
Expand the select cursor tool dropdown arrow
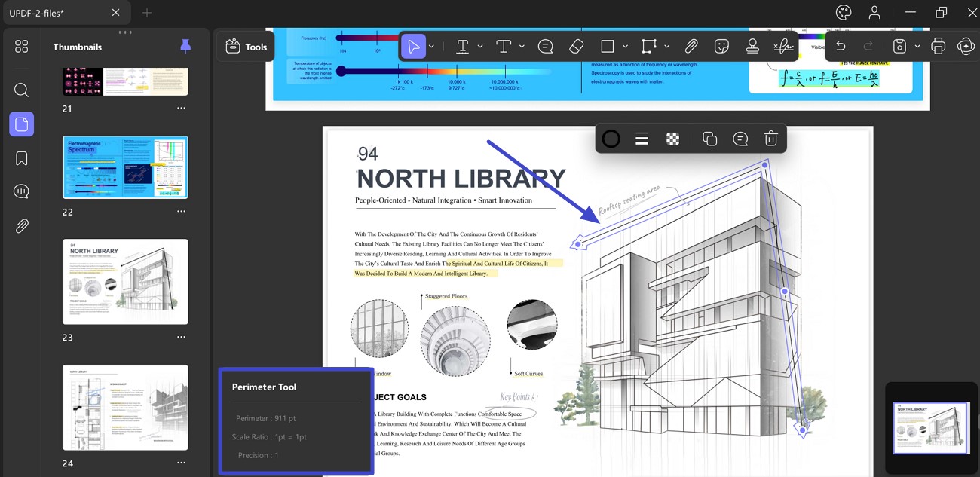(431, 47)
